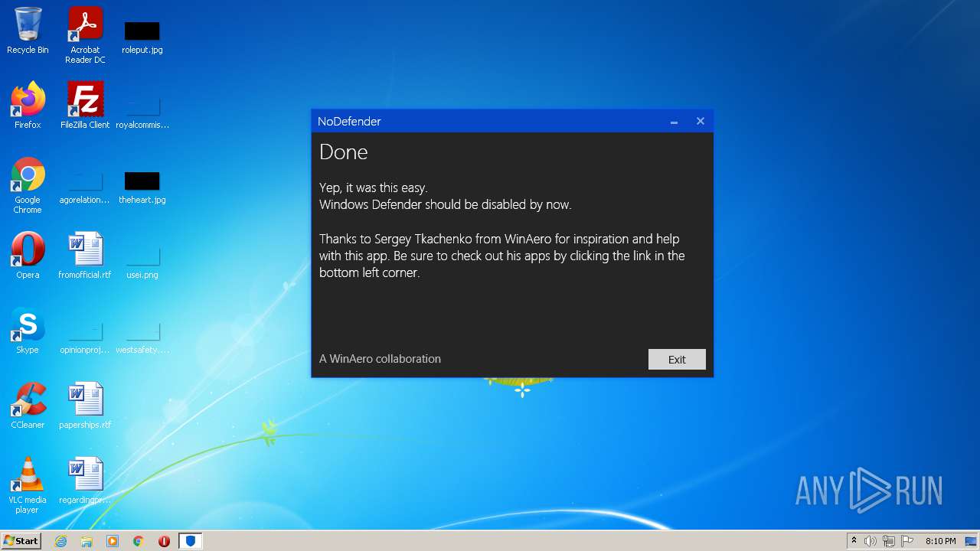Open the Firefox desktop shortcut

(x=28, y=106)
